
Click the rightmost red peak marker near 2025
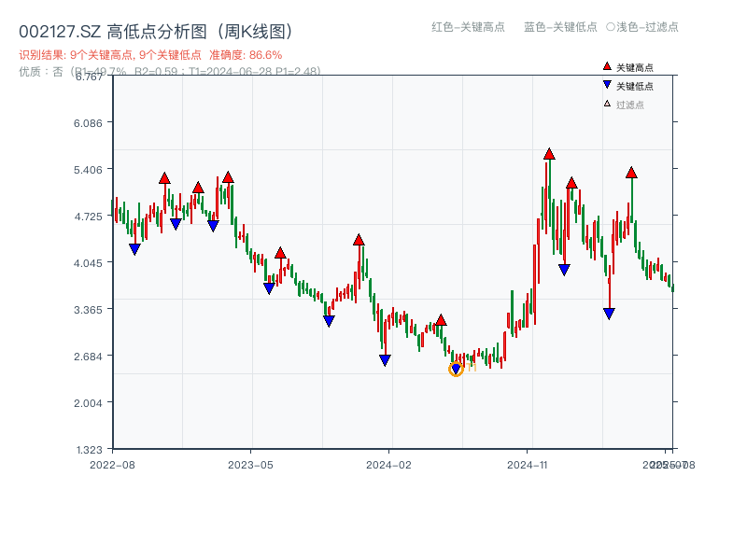632,172
